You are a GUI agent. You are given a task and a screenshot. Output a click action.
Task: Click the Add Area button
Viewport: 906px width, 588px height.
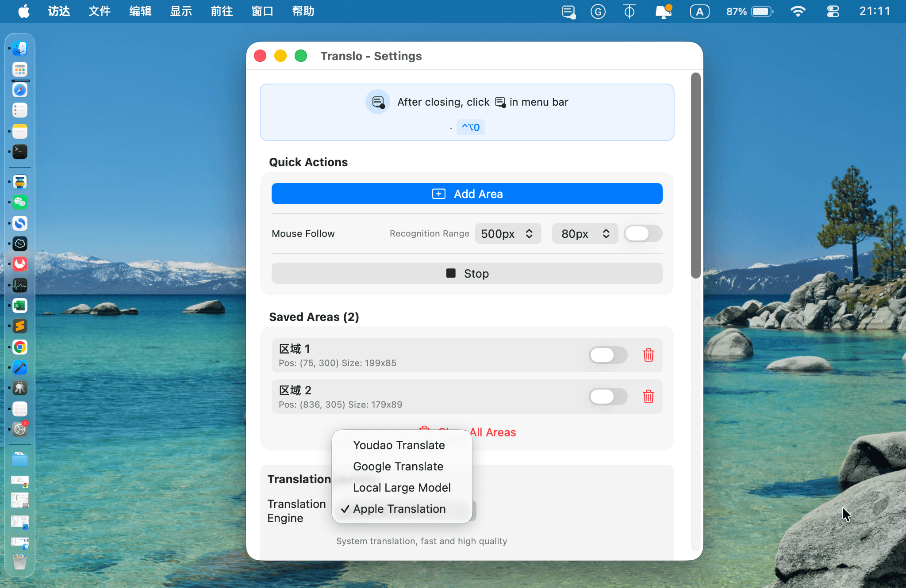coord(467,194)
